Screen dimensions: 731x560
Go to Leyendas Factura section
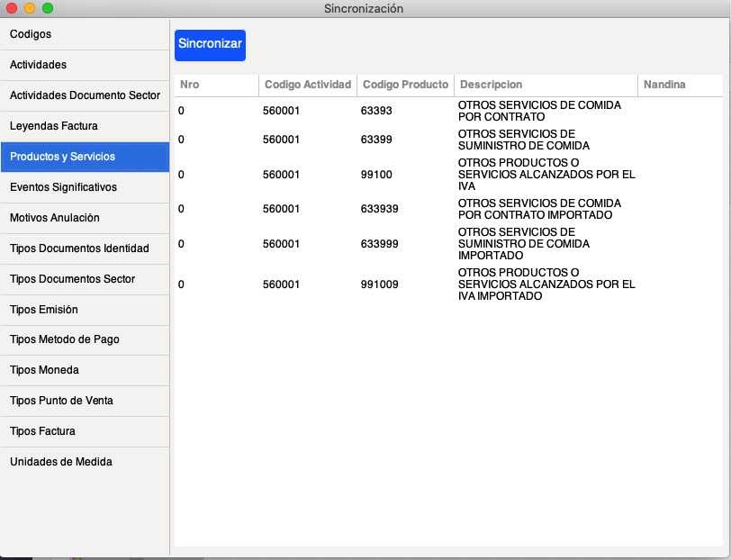[x=85, y=126]
